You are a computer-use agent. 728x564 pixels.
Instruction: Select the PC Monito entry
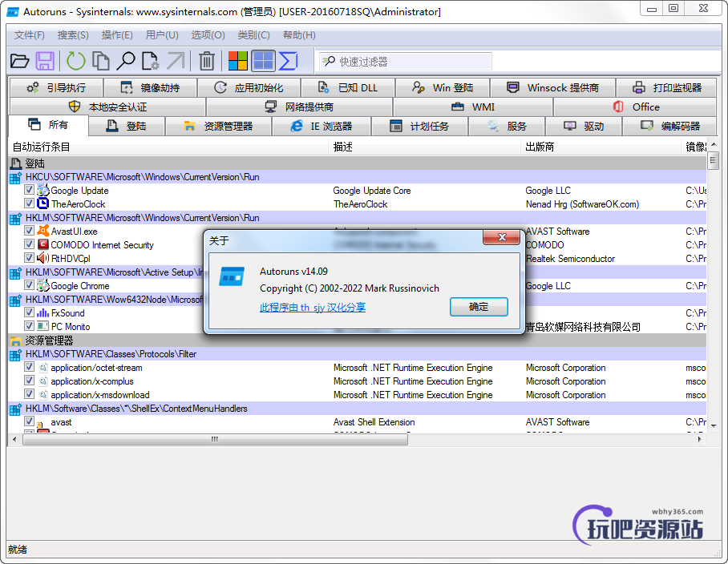[x=70, y=327]
